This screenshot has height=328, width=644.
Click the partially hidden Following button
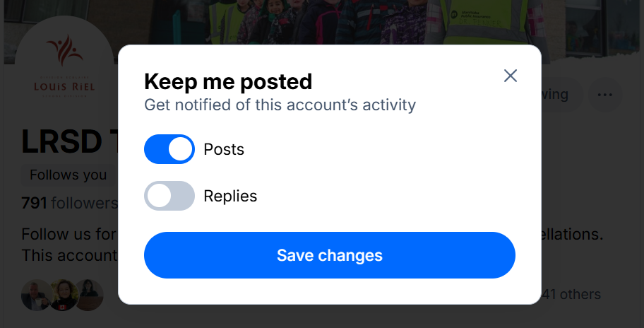point(559,95)
